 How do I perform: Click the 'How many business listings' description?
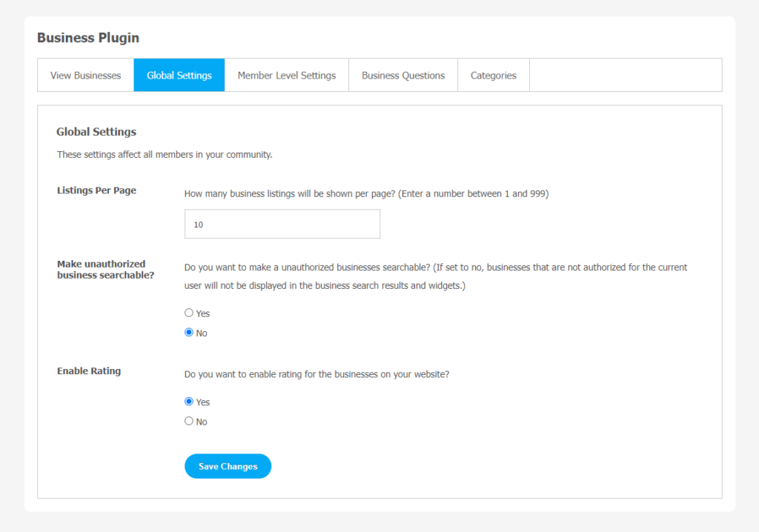pyautogui.click(x=366, y=193)
